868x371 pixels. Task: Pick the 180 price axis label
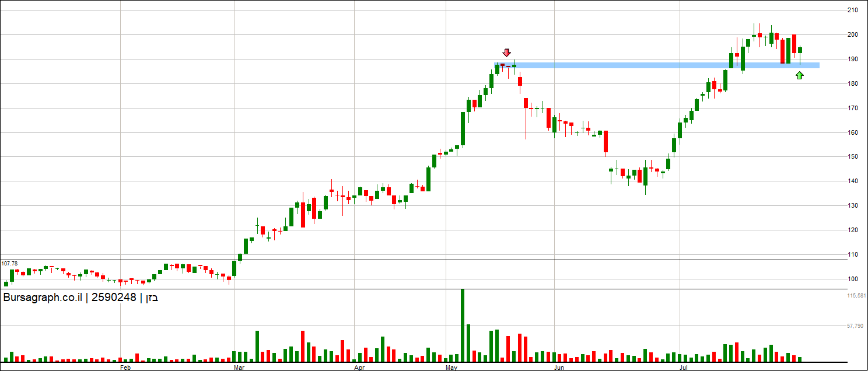pyautogui.click(x=852, y=83)
